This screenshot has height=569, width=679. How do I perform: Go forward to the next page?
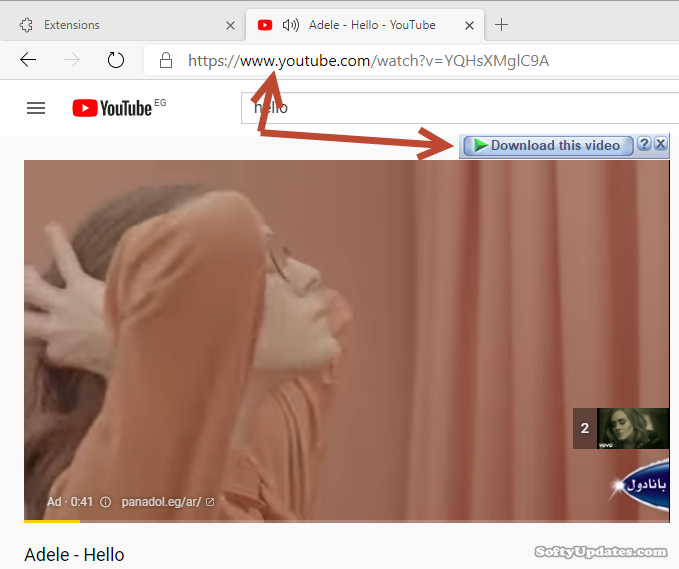72,60
